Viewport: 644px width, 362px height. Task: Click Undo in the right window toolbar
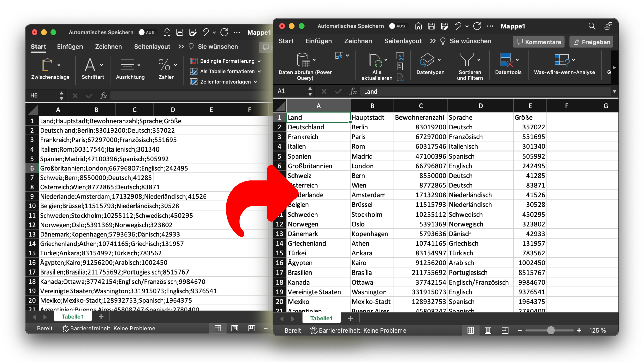(x=458, y=26)
